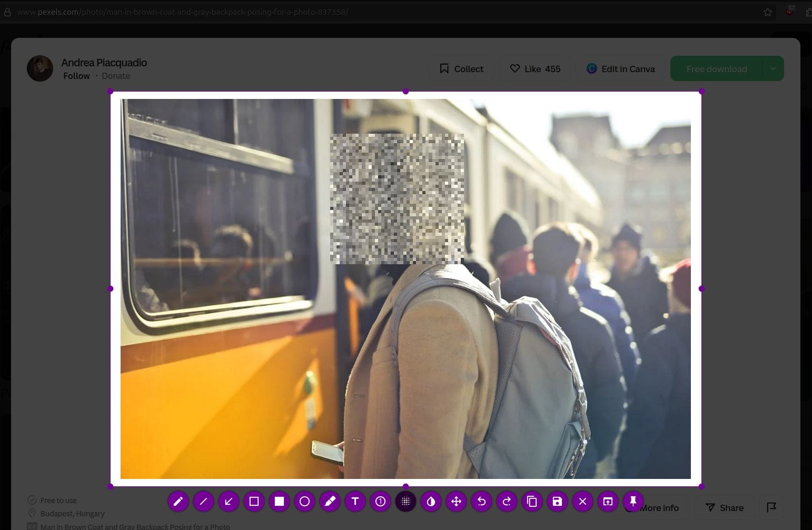Select the Move selection tool
The height and width of the screenshot is (530, 812).
click(x=456, y=501)
